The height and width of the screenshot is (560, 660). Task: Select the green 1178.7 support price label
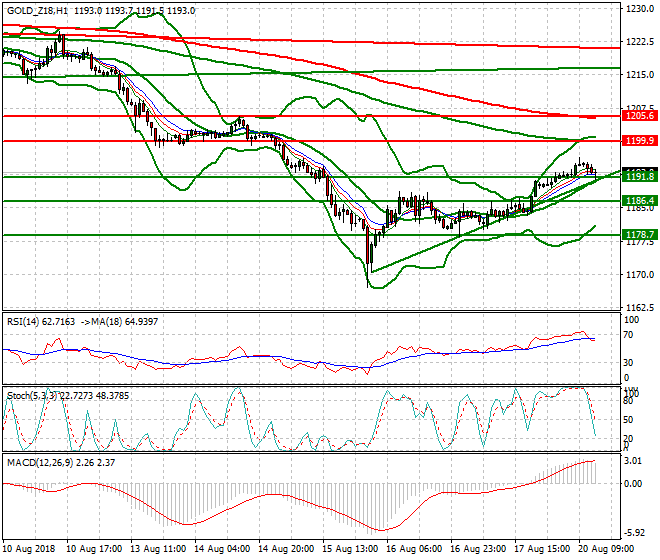click(638, 235)
